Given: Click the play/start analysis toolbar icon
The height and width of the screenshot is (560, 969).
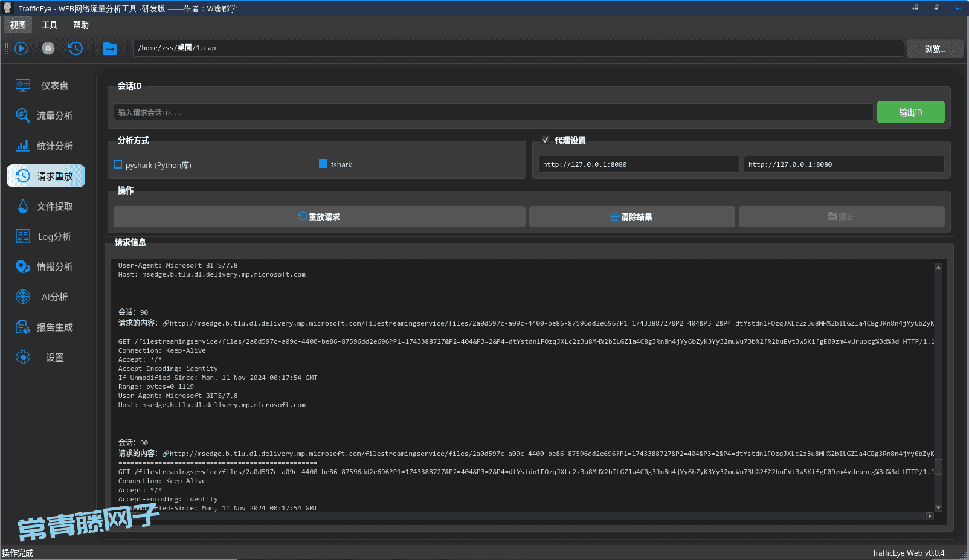Looking at the screenshot, I should click(x=21, y=48).
